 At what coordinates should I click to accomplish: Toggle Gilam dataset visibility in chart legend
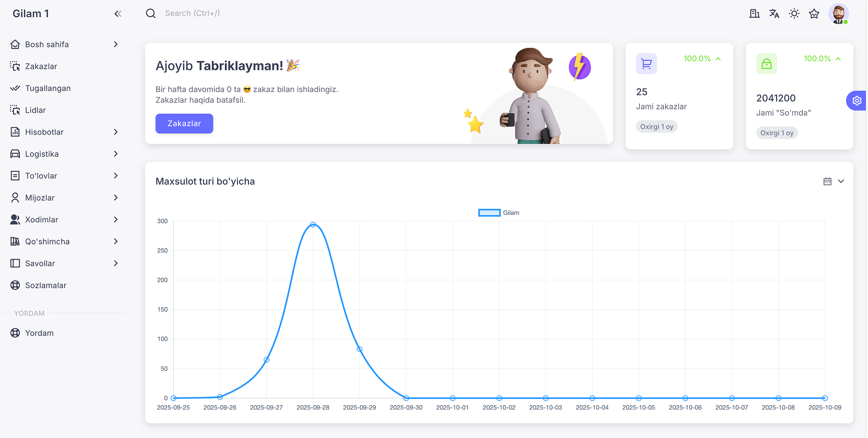[x=489, y=213]
